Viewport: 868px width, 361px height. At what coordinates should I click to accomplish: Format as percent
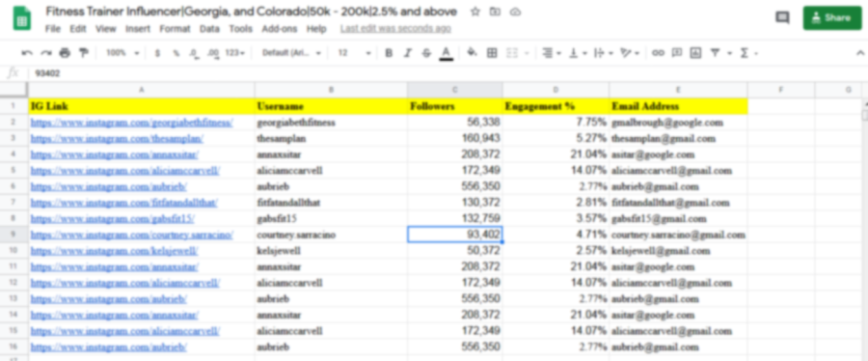click(176, 53)
